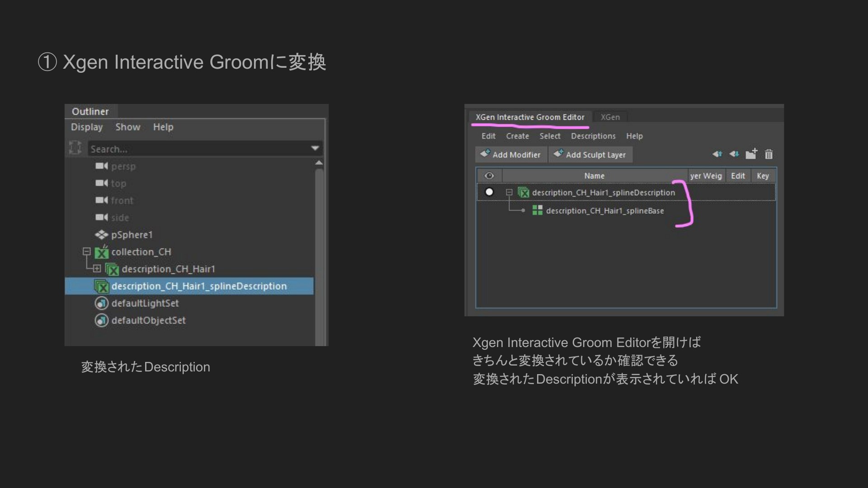Click the trash delete icon
868x488 pixels.
tap(769, 154)
